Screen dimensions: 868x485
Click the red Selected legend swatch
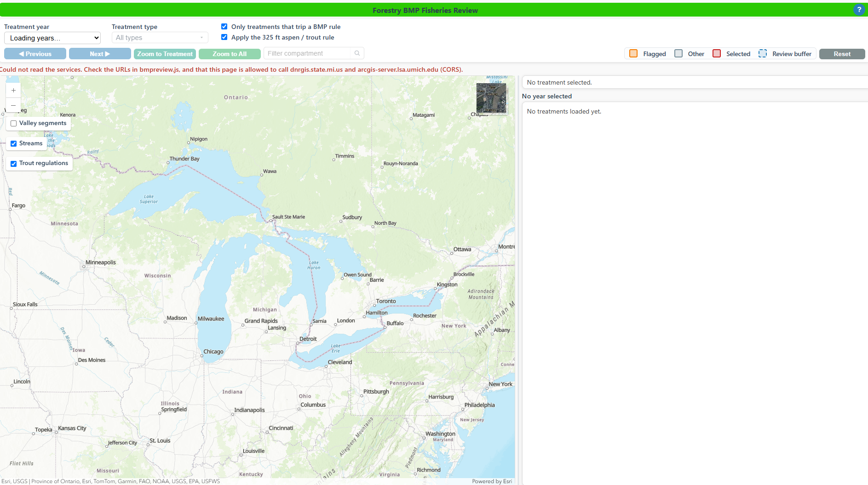(x=717, y=53)
